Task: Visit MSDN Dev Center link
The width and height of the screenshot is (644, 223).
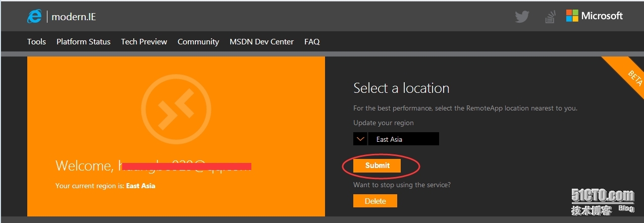Action: [261, 42]
